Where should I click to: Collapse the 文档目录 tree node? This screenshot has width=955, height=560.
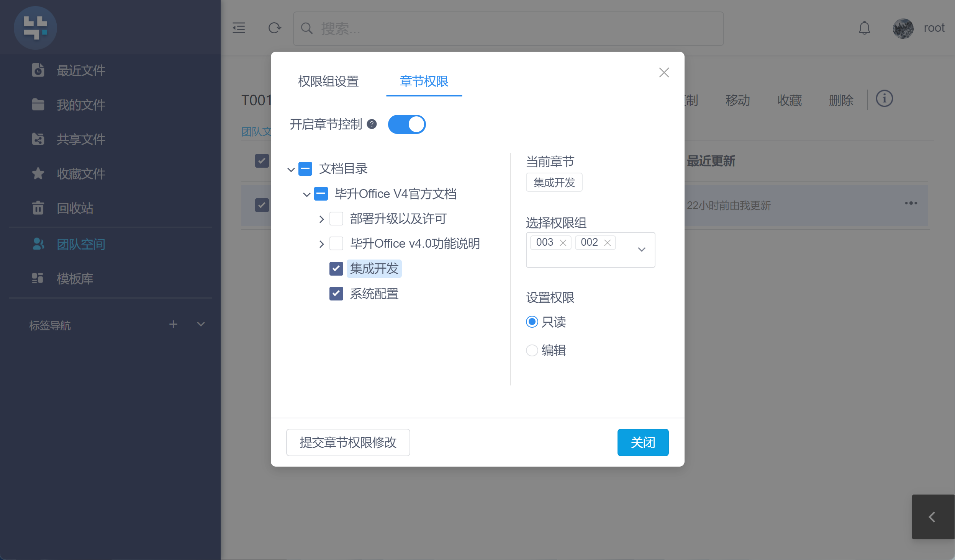click(291, 169)
